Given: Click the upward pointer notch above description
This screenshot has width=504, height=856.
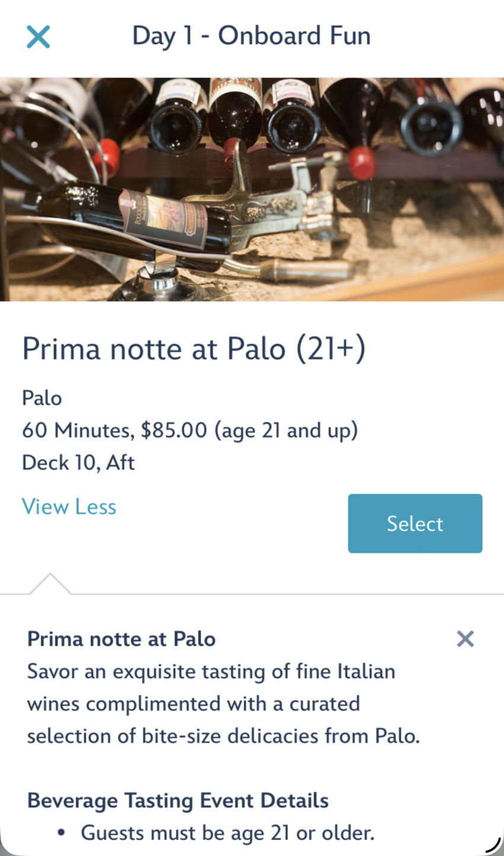Looking at the screenshot, I should point(50,583).
